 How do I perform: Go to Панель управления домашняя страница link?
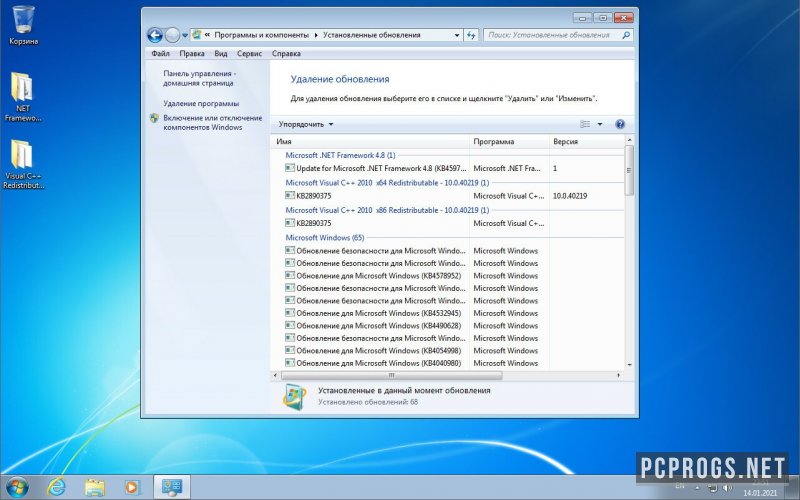199,78
